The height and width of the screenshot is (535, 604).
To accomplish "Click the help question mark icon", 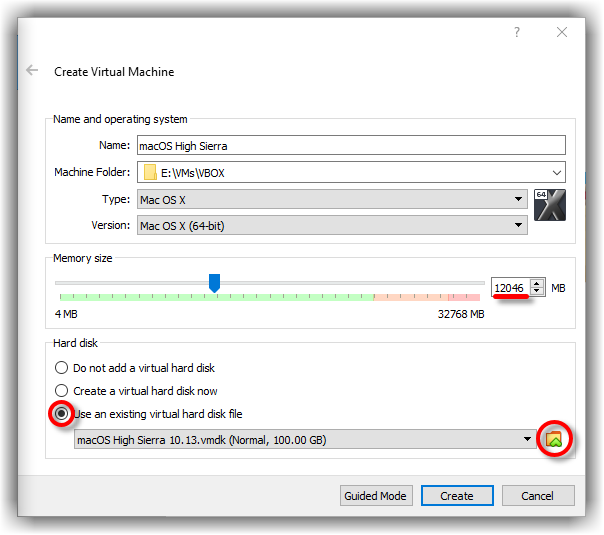I will (x=517, y=32).
